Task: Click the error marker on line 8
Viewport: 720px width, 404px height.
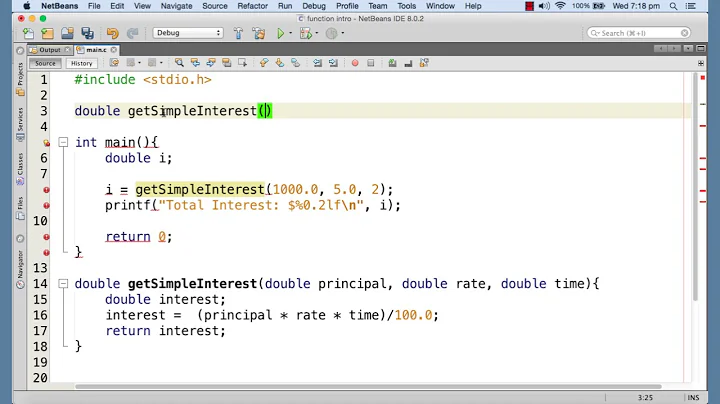Action: tap(46, 190)
